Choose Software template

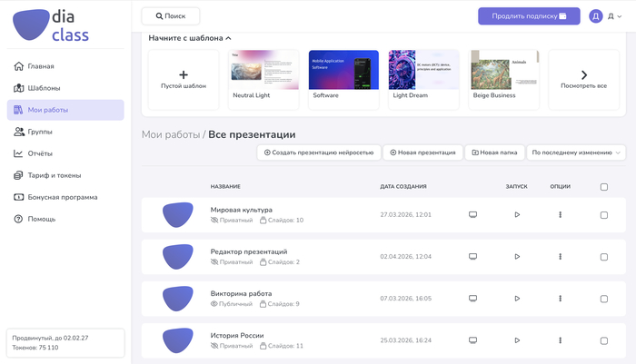(x=343, y=80)
